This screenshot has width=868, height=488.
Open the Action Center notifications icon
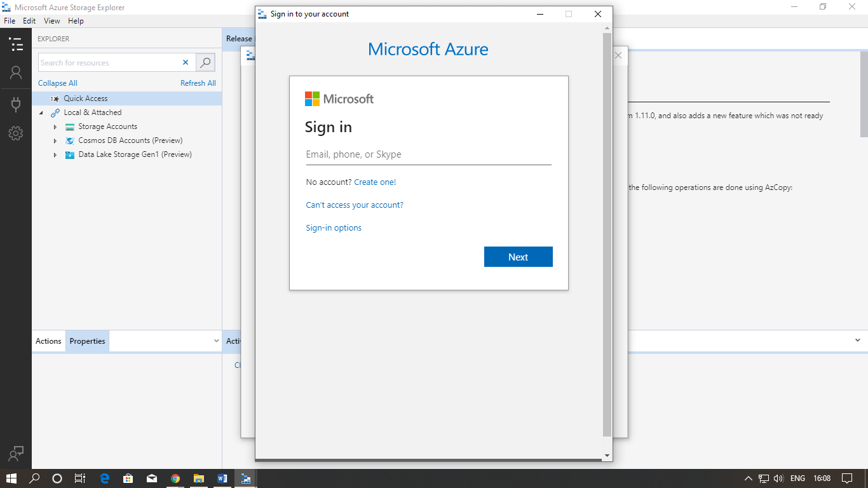(847, 478)
